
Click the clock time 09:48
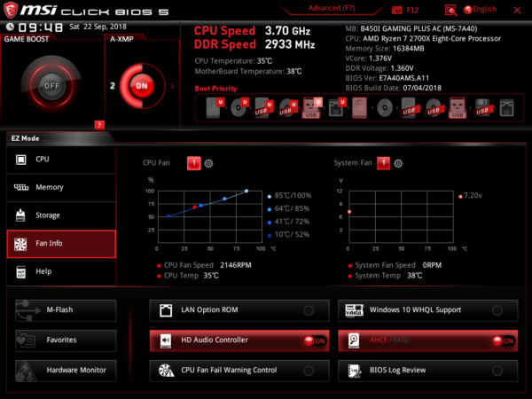coord(41,27)
